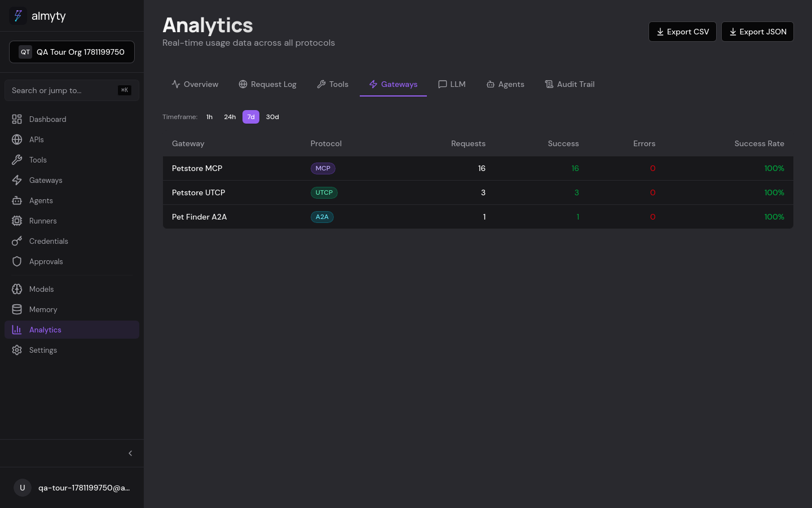
Task: Click the almyty lightning logo
Action: [x=18, y=16]
